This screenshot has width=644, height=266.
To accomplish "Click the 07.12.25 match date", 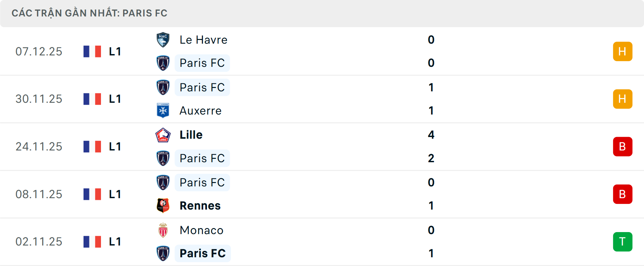I will tap(39, 51).
